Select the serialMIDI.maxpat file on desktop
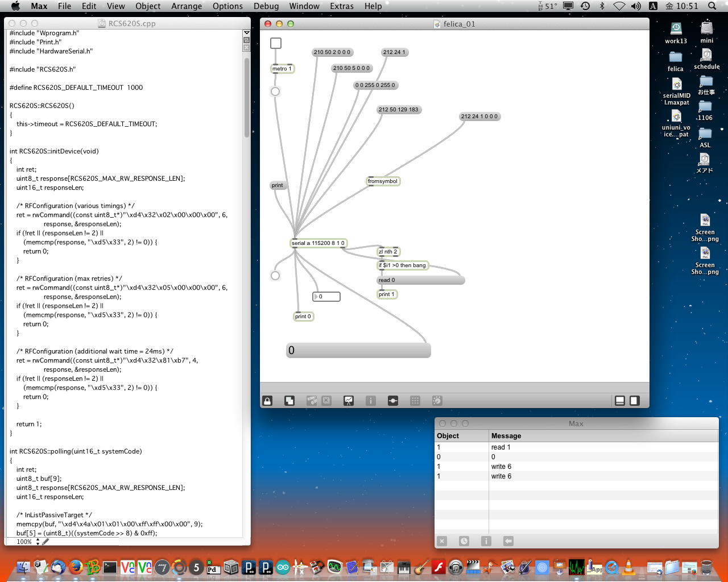This screenshot has width=728, height=582. pyautogui.click(x=677, y=91)
